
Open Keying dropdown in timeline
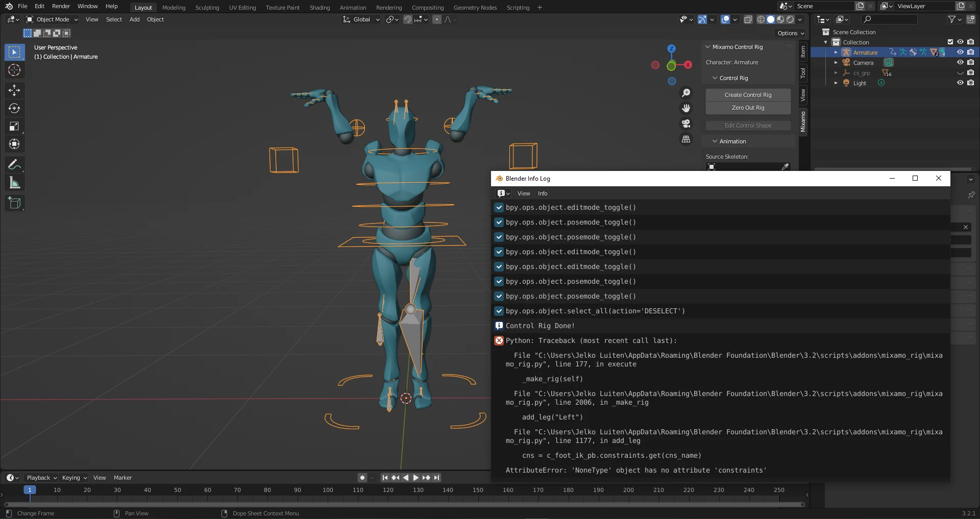point(74,478)
